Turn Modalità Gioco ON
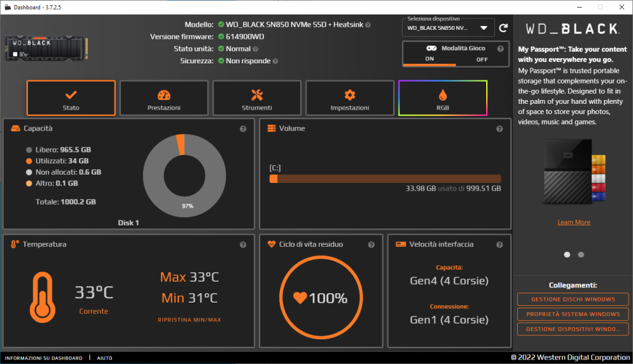This screenshot has width=633, height=364. click(x=430, y=60)
